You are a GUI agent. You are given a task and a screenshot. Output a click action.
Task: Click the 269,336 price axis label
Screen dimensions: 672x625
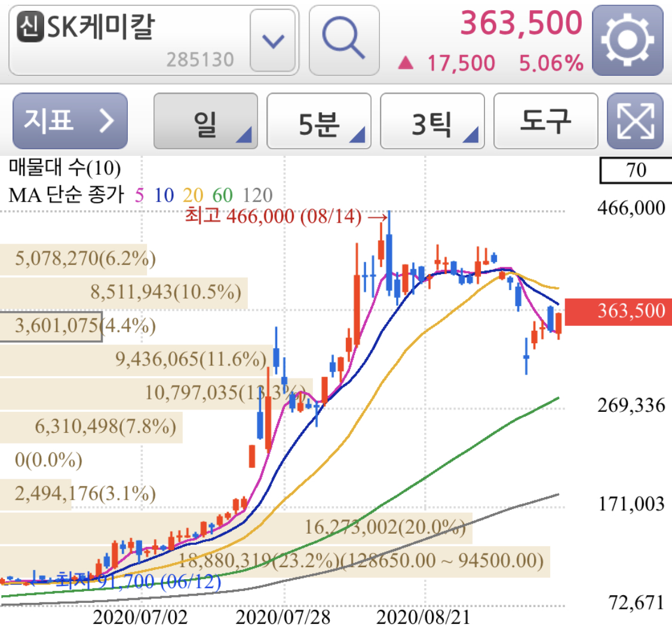pyautogui.click(x=631, y=406)
